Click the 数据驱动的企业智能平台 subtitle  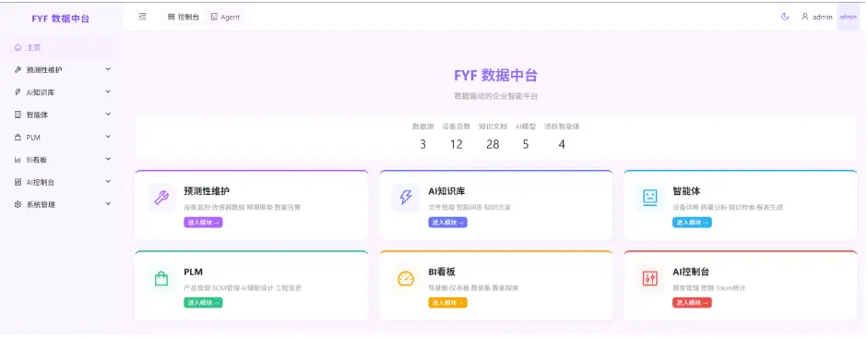(x=496, y=96)
